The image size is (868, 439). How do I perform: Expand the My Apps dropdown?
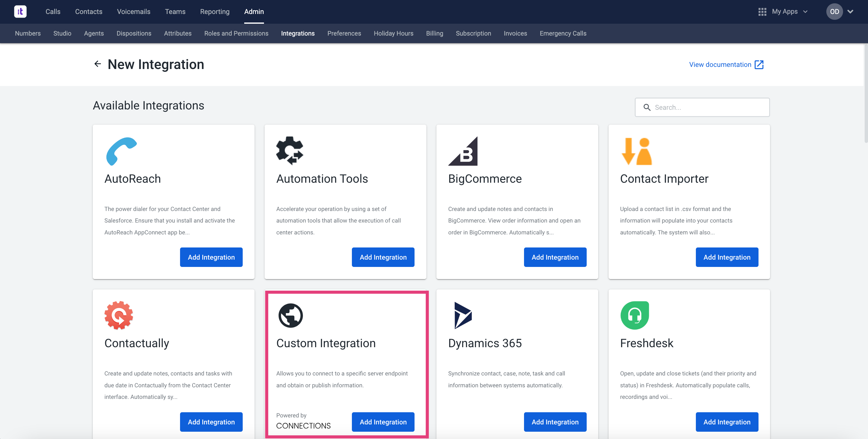pyautogui.click(x=805, y=12)
